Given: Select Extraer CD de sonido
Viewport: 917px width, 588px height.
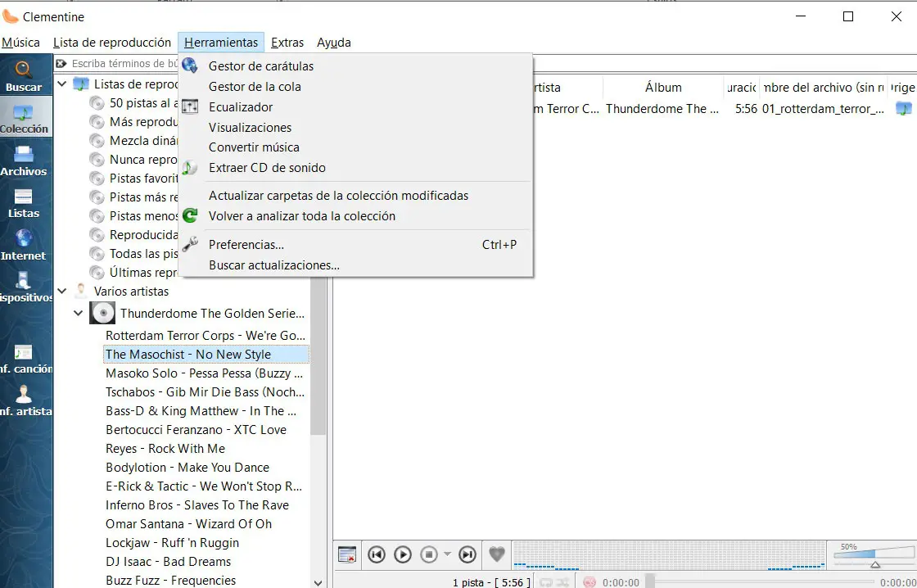Looking at the screenshot, I should coord(355,168).
